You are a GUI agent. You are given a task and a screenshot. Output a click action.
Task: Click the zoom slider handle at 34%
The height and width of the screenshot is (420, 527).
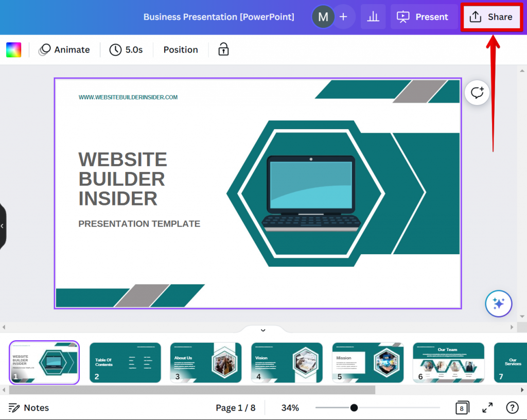[x=354, y=407]
